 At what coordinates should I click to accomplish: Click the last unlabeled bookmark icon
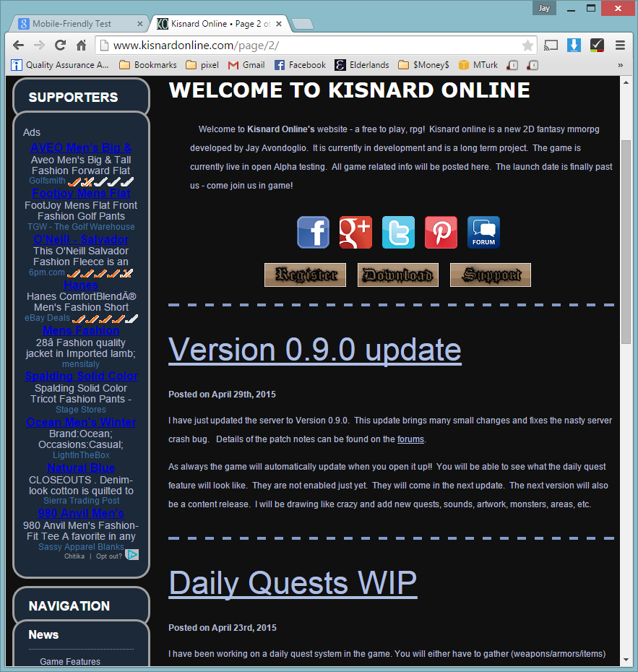point(533,65)
